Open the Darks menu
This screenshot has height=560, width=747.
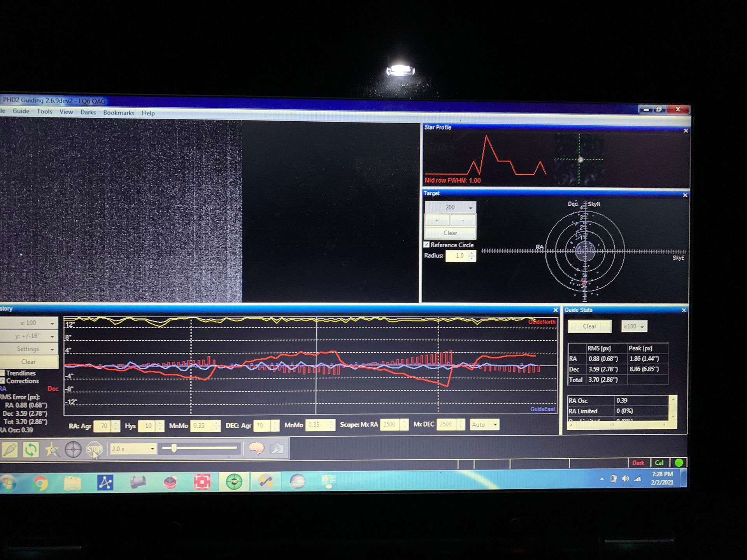coord(88,112)
